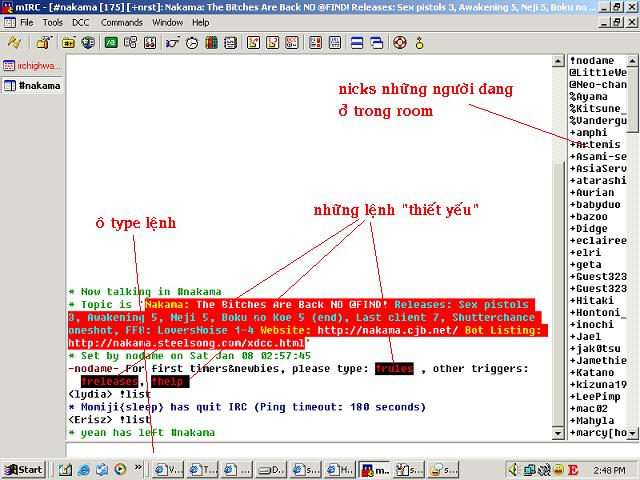Click the !rules trigger text
The width and height of the screenshot is (640, 480).
click(394, 369)
